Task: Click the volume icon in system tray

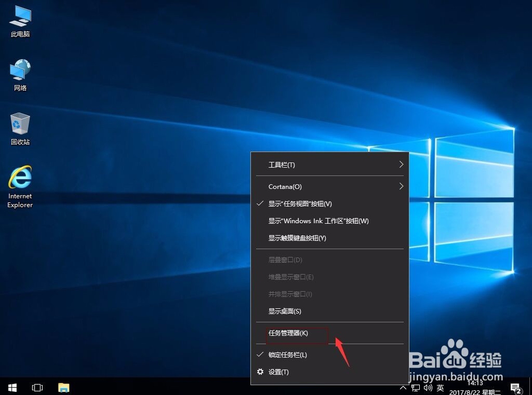Action: point(428,388)
